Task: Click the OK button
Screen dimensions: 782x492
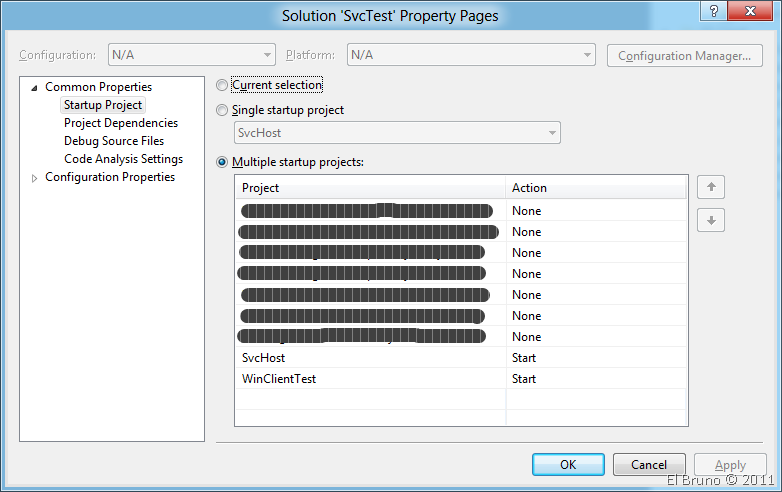Action: (x=568, y=465)
